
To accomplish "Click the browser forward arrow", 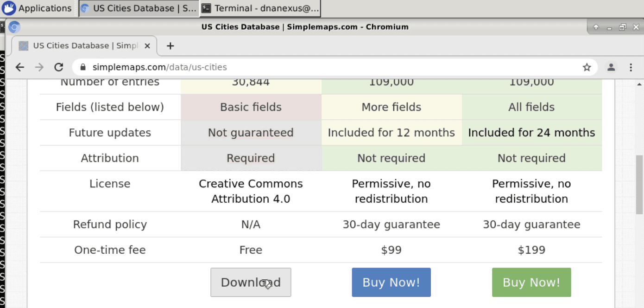I will (x=39, y=67).
